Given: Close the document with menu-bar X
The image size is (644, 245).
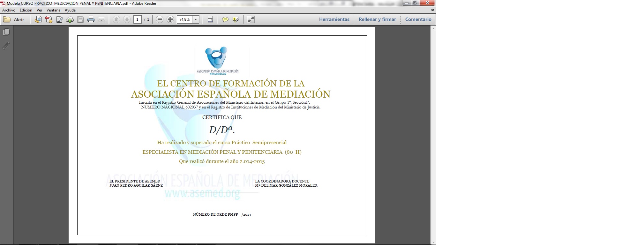Looking at the screenshot, I should [x=432, y=10].
